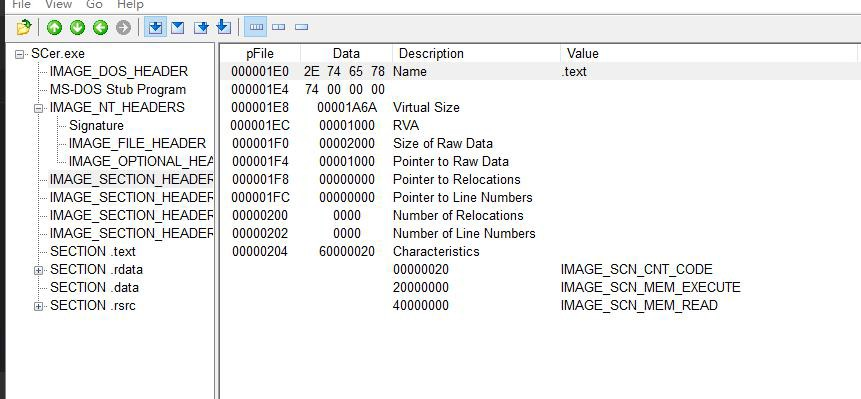Switch to four-segment byte view icon
Screen dimensions: 861x399
(x=256, y=27)
